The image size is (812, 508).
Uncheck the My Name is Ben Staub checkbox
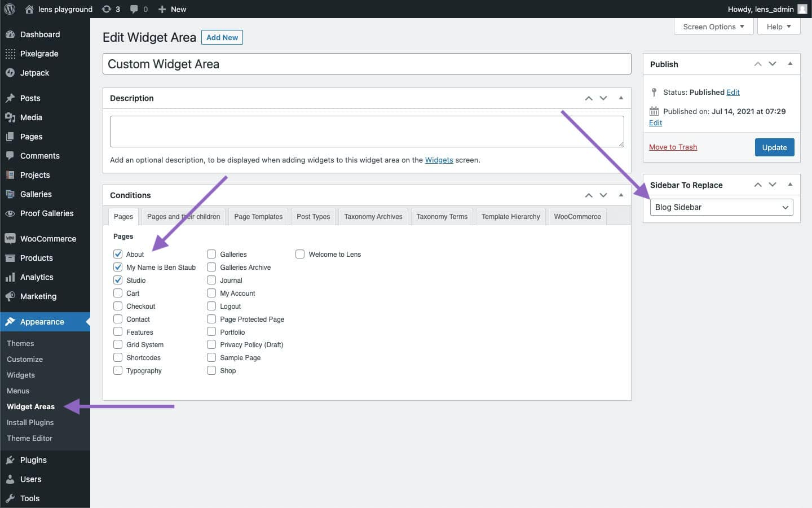118,267
